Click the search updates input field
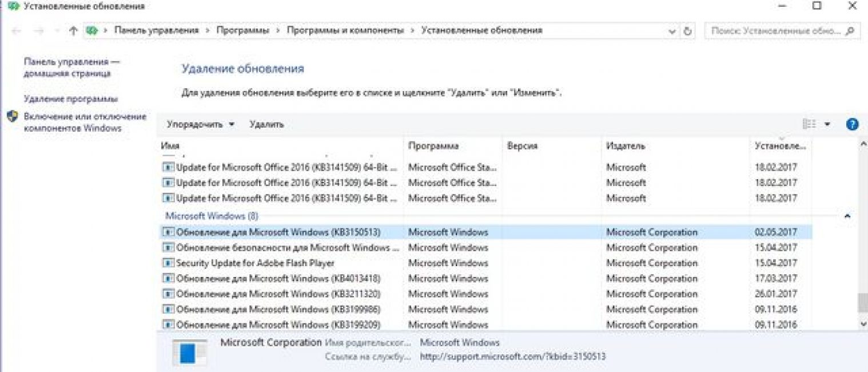The height and width of the screenshot is (372, 868). coord(775,31)
